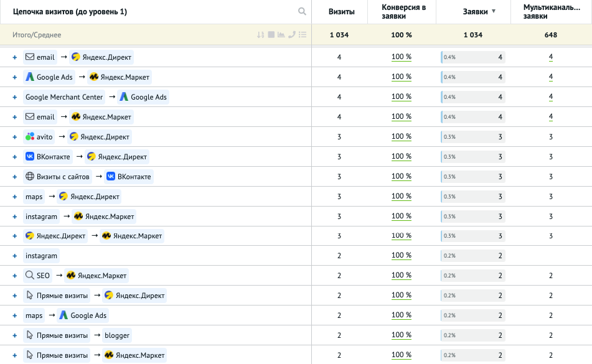Click the avito channel chip
Viewport: 592px width, 364px height.
(x=39, y=137)
